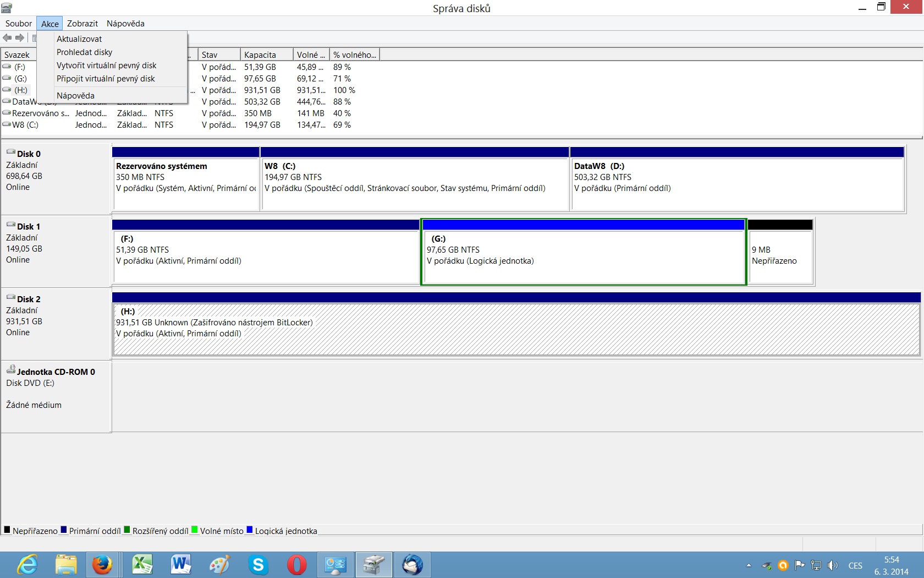
Task: Open the Soubor menu
Action: click(19, 24)
